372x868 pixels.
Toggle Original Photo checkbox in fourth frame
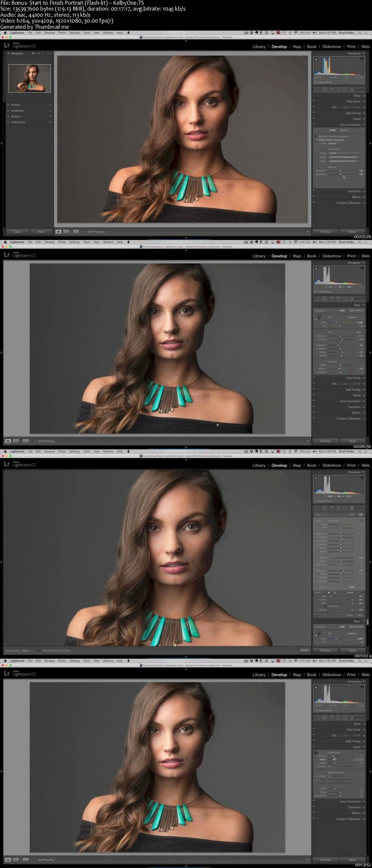click(x=316, y=710)
